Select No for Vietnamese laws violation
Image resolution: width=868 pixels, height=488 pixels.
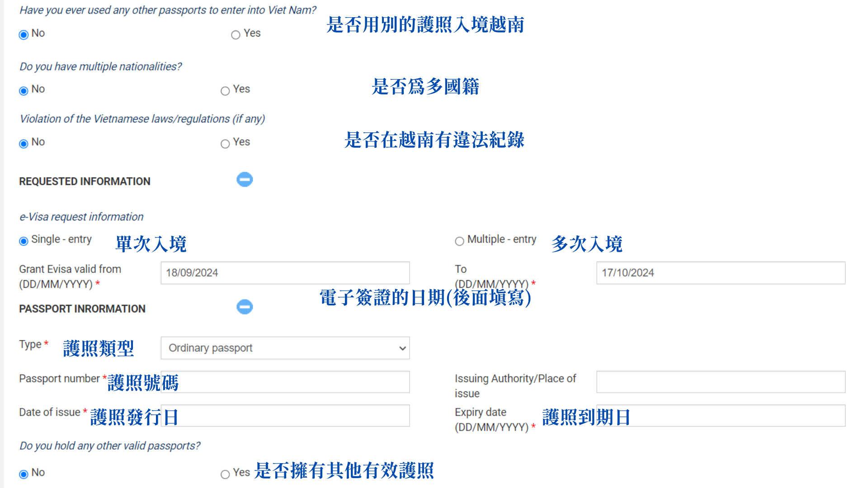click(23, 142)
